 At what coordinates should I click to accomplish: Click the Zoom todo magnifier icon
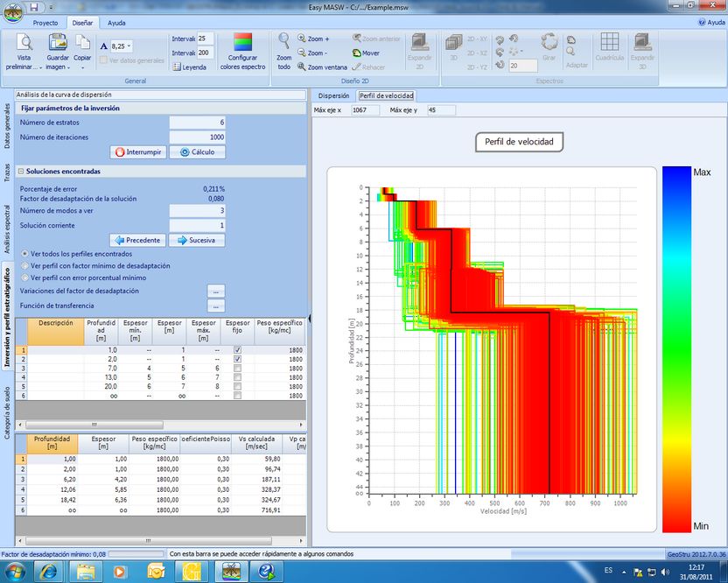point(283,42)
